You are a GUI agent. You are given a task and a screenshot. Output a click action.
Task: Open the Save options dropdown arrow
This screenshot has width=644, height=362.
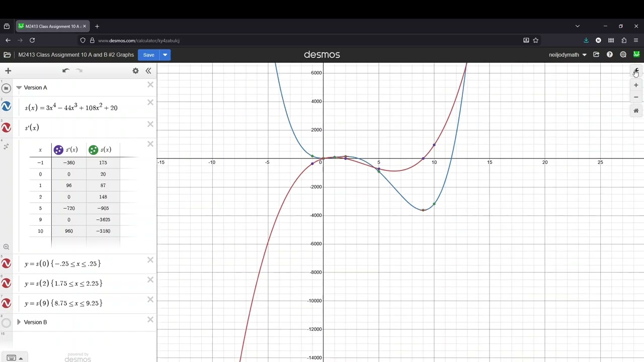[165, 55]
